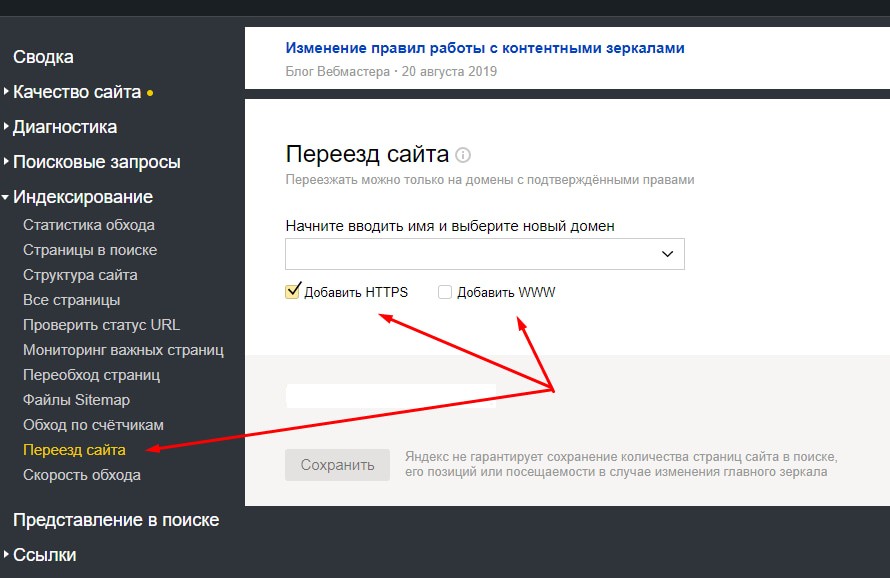Uncheck the "Добавить HTTPS" checkbox
890x578 pixels.
pyautogui.click(x=292, y=291)
